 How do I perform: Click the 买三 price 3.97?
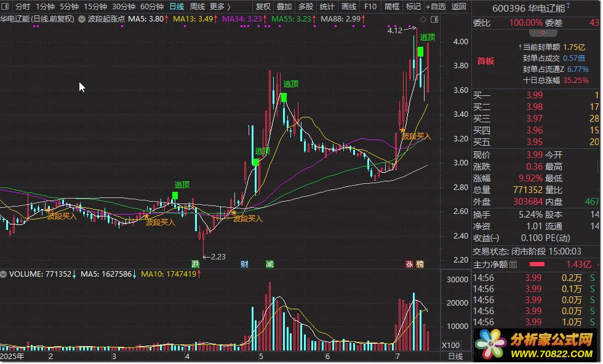tap(535, 119)
